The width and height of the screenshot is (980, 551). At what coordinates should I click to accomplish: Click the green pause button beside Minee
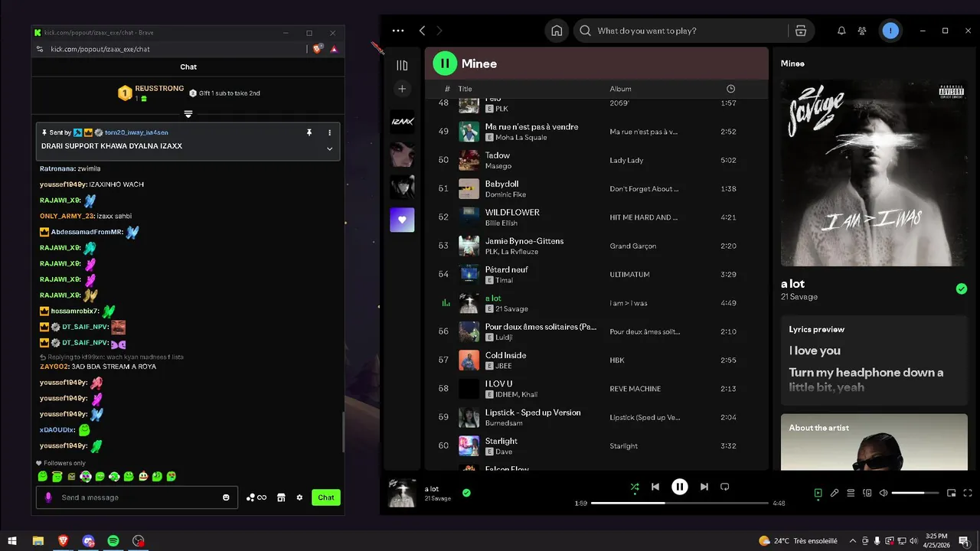click(445, 64)
